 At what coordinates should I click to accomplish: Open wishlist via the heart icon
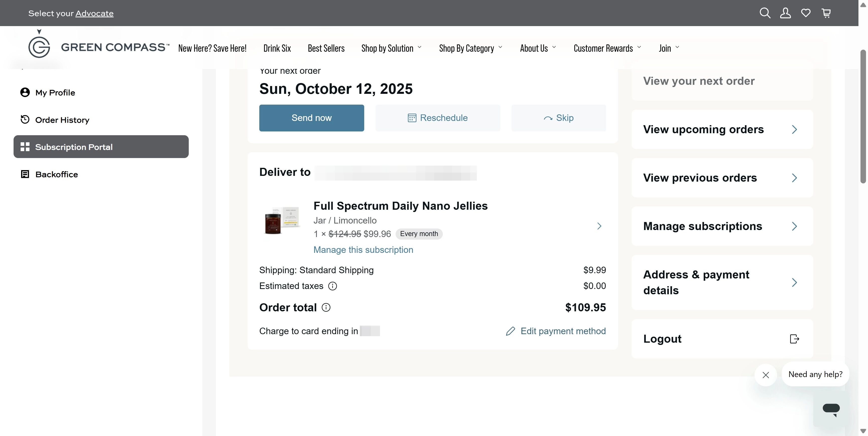click(x=806, y=13)
